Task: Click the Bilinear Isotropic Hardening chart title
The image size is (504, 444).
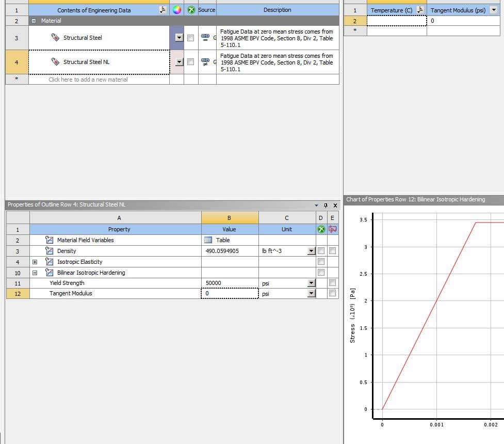Action: coord(415,199)
